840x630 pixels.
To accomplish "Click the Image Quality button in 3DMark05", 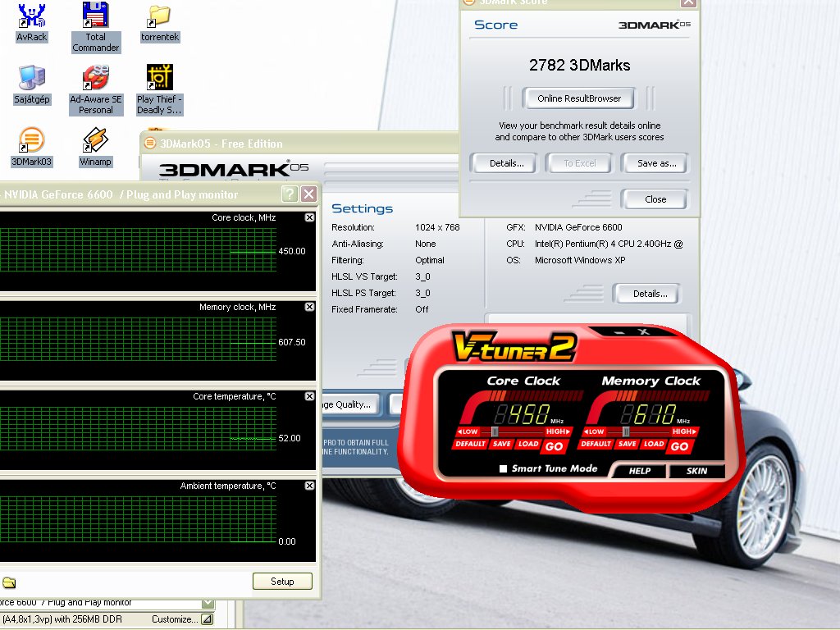I will tap(349, 404).
